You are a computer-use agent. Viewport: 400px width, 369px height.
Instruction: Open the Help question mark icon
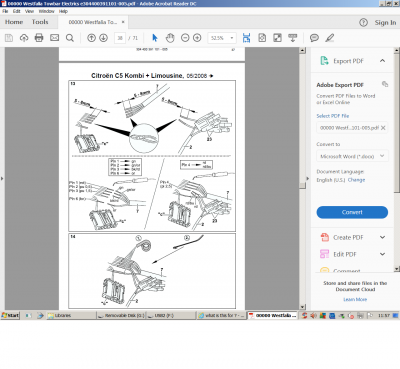[x=363, y=23]
